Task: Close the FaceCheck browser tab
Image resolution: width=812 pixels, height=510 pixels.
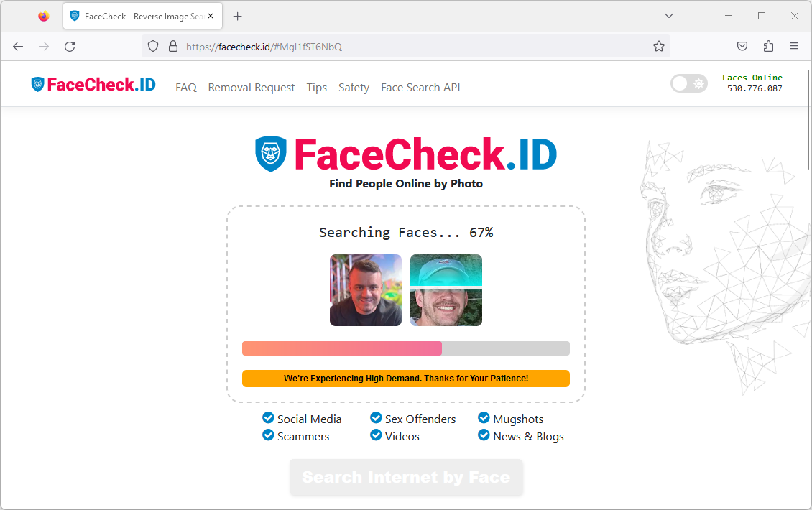Action: tap(211, 16)
